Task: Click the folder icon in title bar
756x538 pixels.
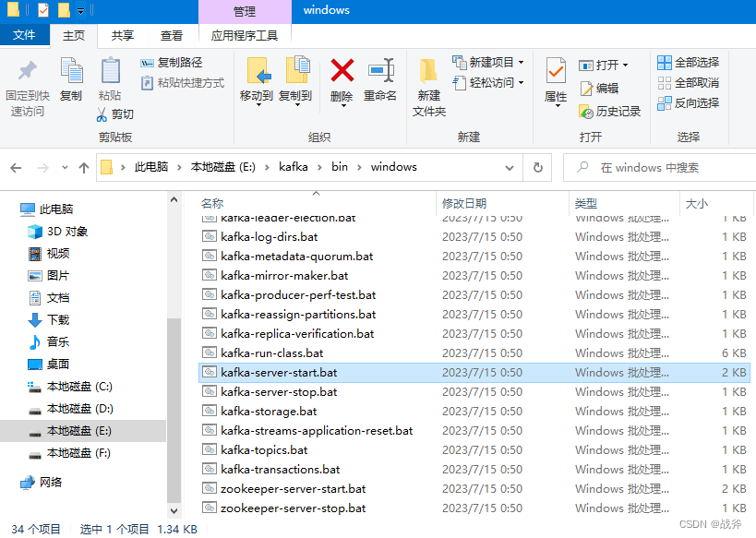Action: [14, 9]
